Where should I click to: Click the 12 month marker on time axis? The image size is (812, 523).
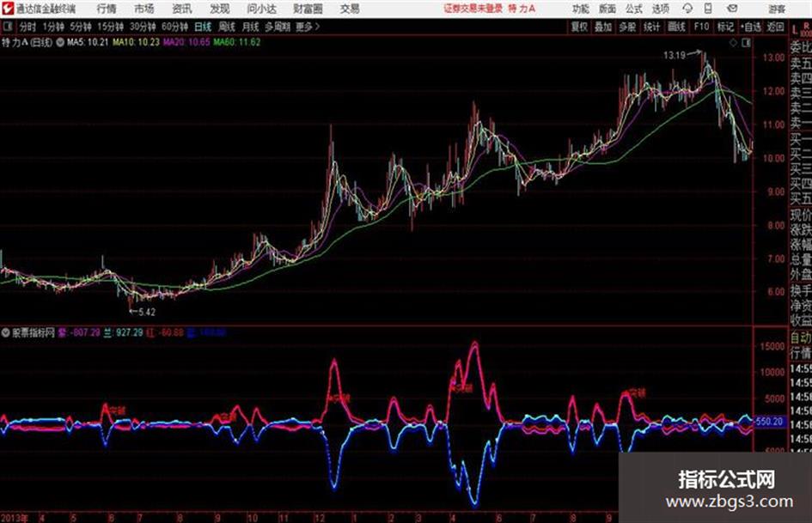(x=320, y=518)
